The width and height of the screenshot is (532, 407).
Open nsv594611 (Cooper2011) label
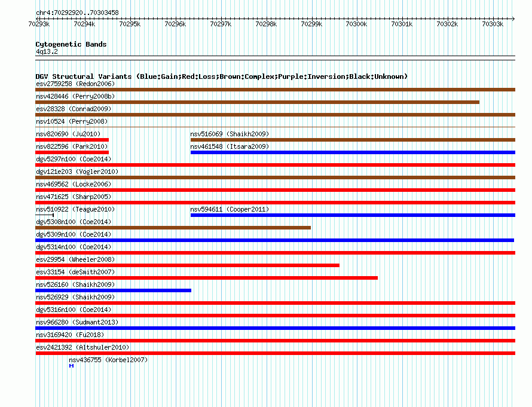[x=230, y=209]
